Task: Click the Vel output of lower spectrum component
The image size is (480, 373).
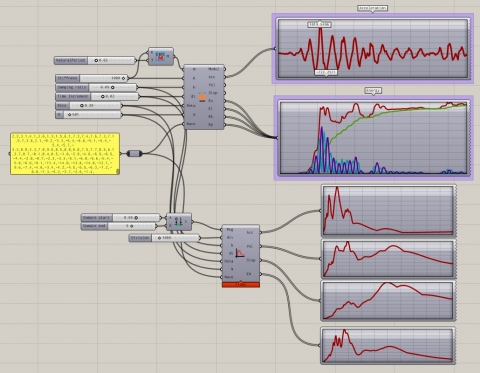Action: (x=250, y=246)
